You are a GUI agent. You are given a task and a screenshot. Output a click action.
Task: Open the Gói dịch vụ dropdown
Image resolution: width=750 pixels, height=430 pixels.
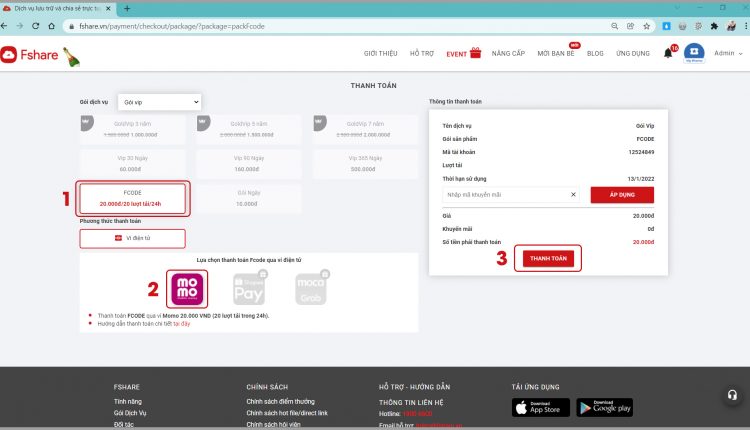159,102
